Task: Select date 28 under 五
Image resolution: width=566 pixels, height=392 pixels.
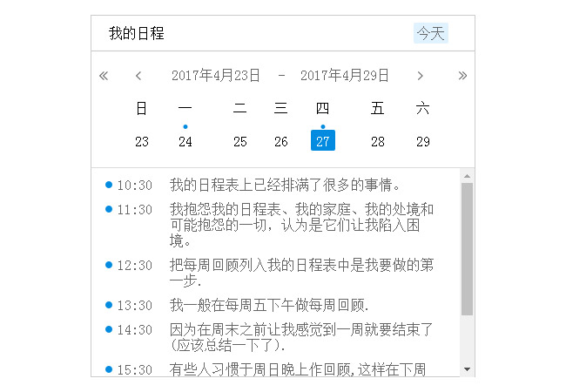Action: coord(377,141)
